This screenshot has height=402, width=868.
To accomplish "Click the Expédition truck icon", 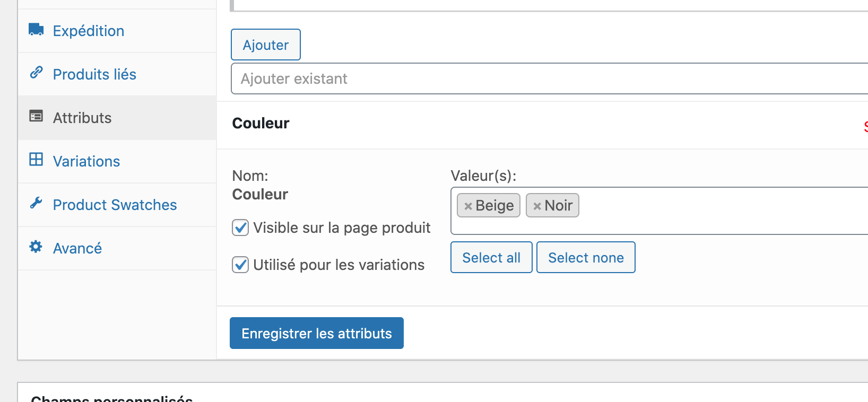I will coord(36,30).
